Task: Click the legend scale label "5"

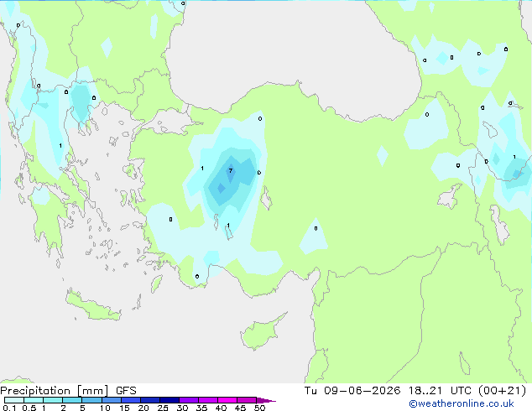Action: coord(82,408)
